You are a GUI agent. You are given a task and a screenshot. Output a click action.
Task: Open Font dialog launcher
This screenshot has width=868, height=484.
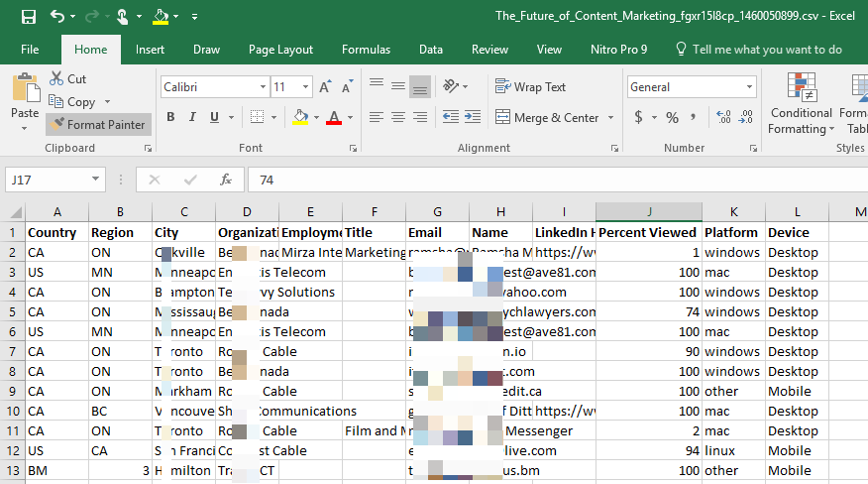pyautogui.click(x=353, y=148)
